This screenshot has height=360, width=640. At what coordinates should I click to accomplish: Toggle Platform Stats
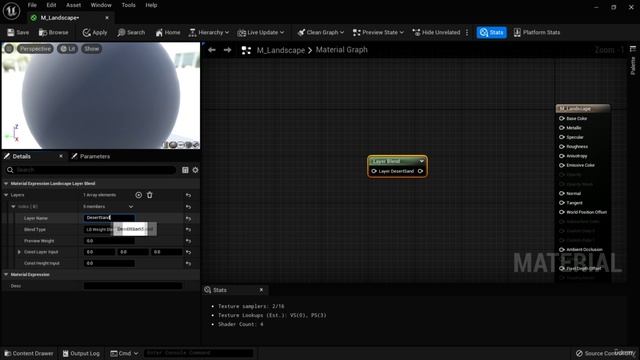537,32
